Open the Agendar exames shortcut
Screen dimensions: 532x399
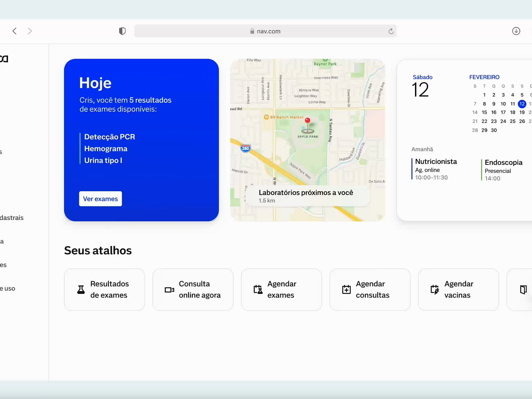coord(281,290)
